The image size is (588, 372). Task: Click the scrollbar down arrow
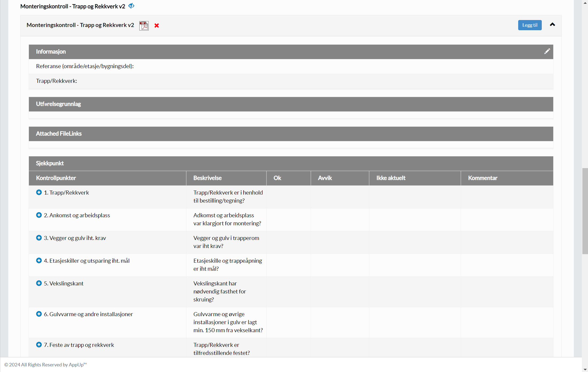coord(585,370)
